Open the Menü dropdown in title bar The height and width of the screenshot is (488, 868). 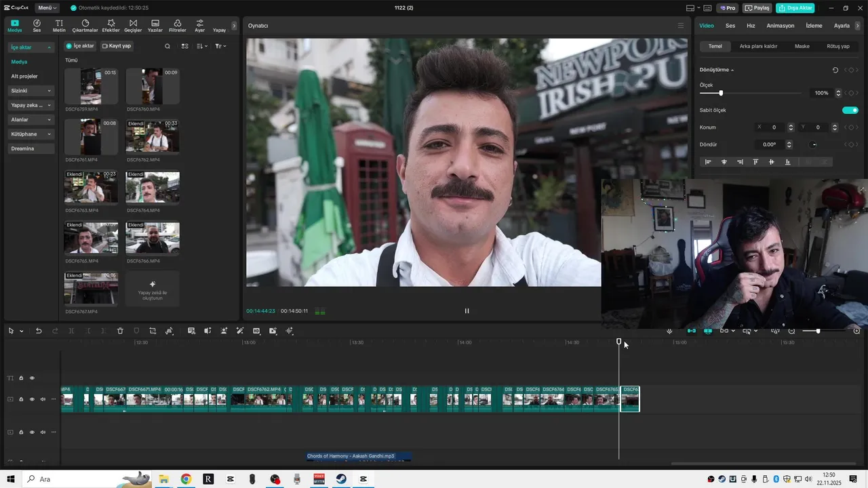pyautogui.click(x=47, y=8)
